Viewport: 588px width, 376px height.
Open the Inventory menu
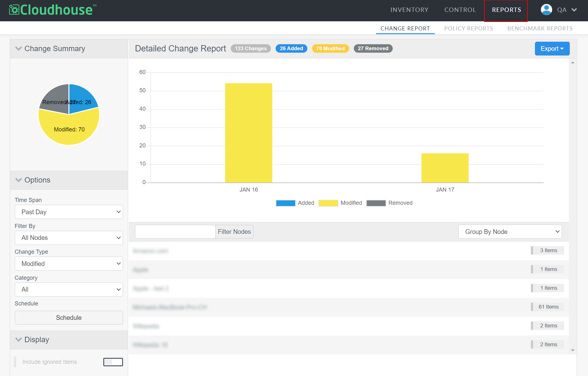[x=409, y=10]
